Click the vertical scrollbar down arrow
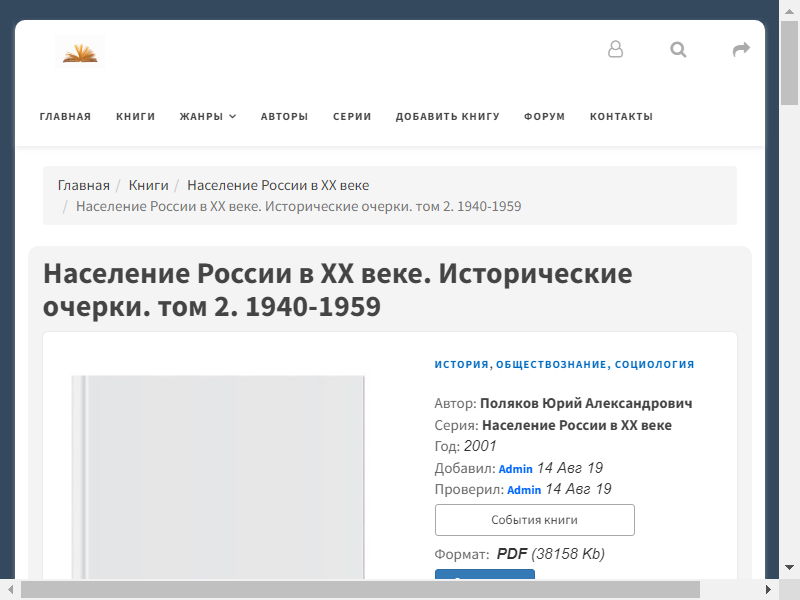This screenshot has width=800, height=600. (x=789, y=567)
